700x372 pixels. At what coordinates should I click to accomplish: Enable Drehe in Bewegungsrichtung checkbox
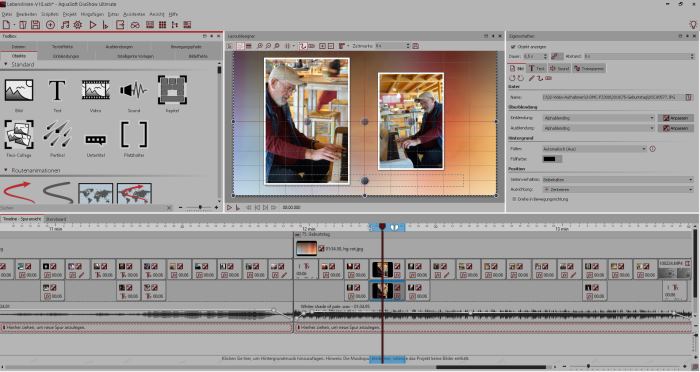[514, 199]
